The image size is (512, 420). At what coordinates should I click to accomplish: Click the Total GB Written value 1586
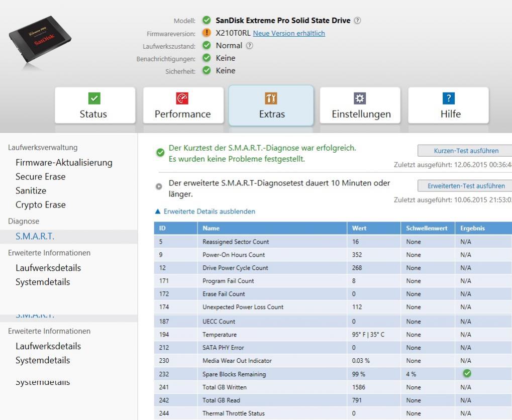(x=359, y=387)
